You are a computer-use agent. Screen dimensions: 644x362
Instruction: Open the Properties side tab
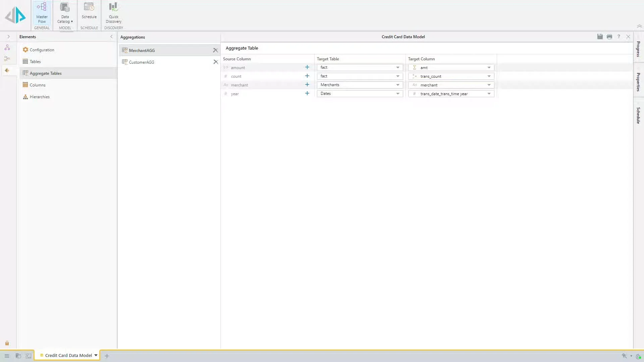[638, 82]
